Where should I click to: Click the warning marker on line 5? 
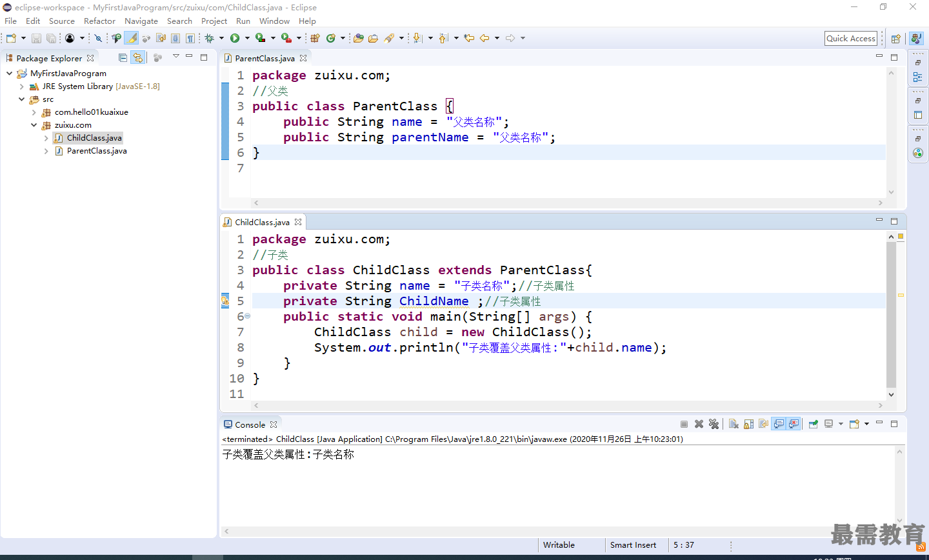[225, 300]
